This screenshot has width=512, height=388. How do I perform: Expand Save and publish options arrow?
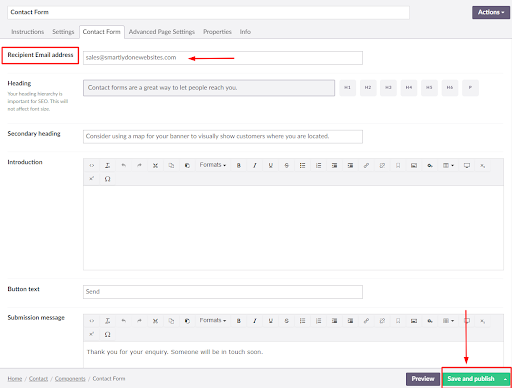coord(505,379)
